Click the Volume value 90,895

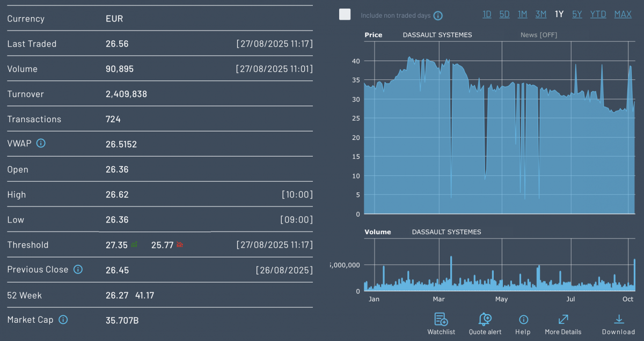point(120,69)
